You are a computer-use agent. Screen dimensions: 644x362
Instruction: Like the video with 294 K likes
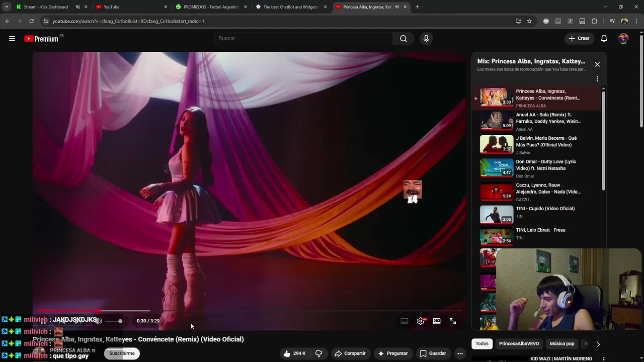pyautogui.click(x=294, y=353)
